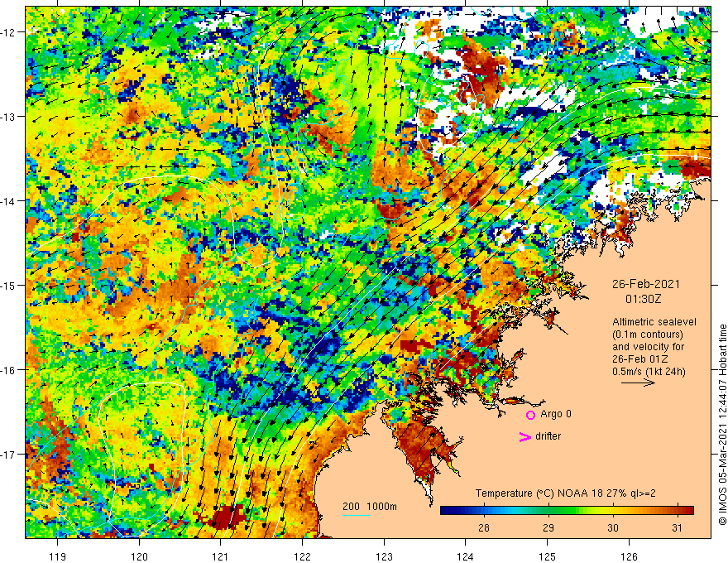Click the drifter legend label
This screenshot has width=728, height=563.
point(548,436)
